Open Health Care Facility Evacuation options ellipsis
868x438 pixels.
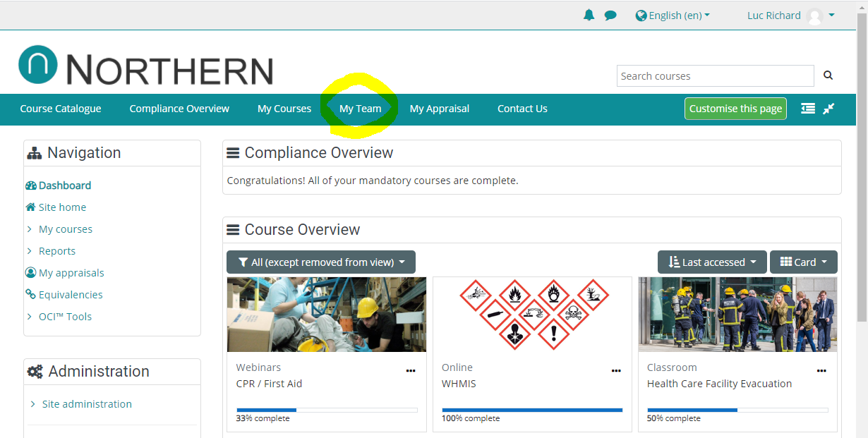coord(821,370)
